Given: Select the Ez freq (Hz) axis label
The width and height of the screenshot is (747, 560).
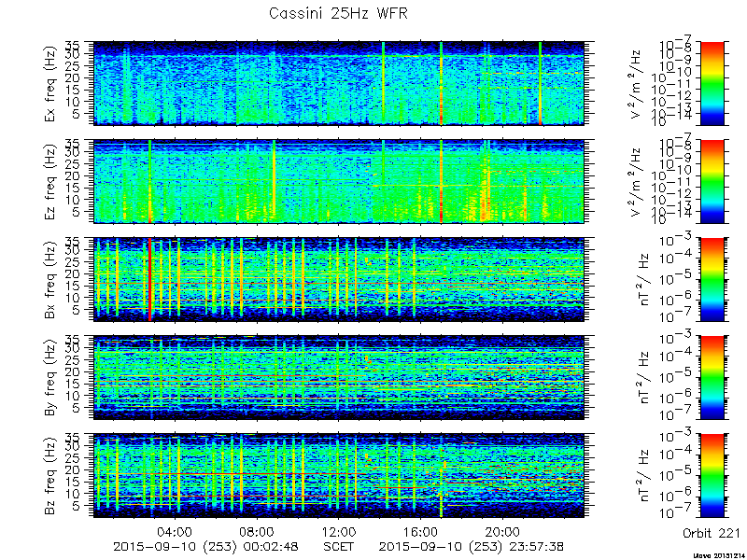Looking at the screenshot, I should 51,181.
